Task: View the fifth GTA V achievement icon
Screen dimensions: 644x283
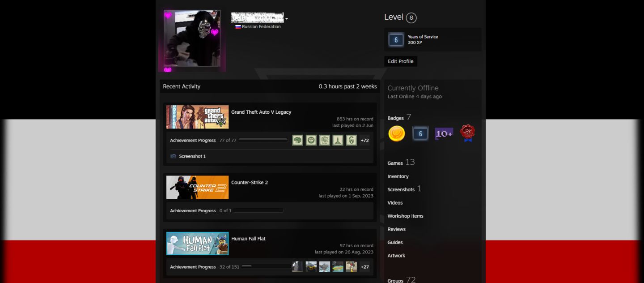Action: pos(351,140)
